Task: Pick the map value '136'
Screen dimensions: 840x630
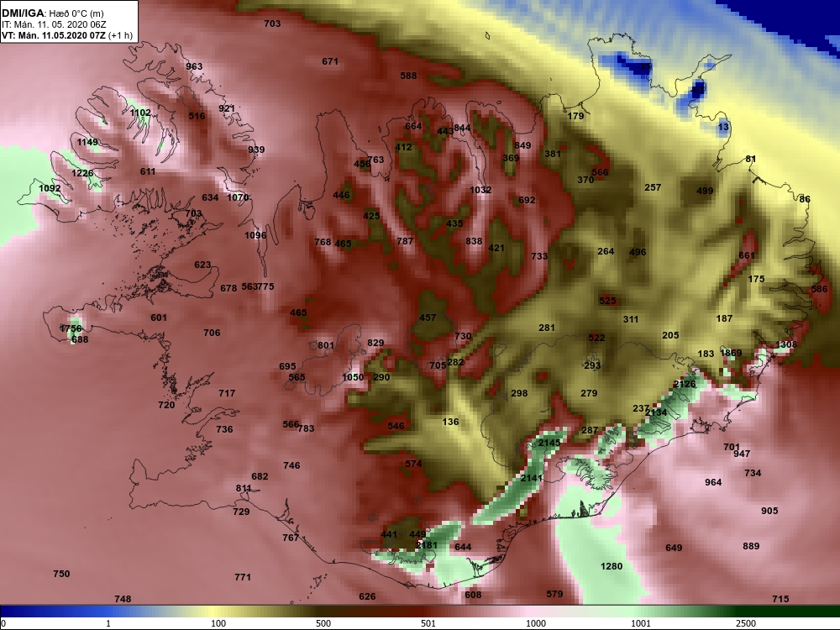Action: (450, 422)
